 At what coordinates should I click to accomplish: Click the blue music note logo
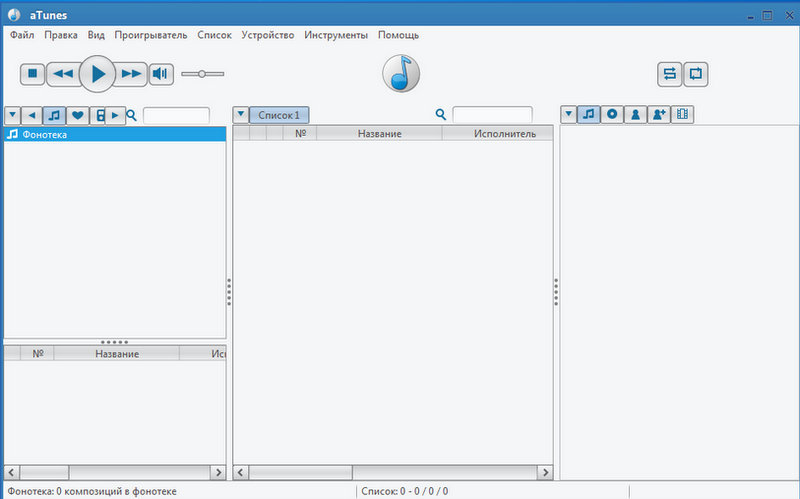point(401,73)
